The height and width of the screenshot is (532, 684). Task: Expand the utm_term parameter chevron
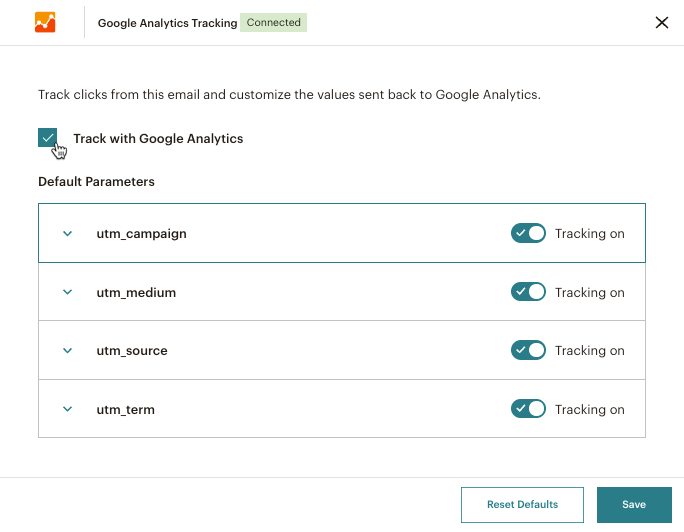pyautogui.click(x=68, y=409)
